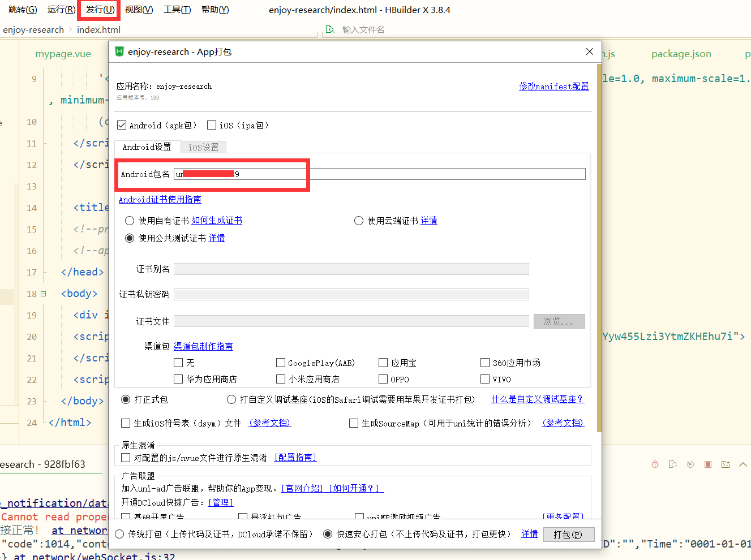
Task: Open the uni-ad 官网介绍 link
Action: click(303, 488)
